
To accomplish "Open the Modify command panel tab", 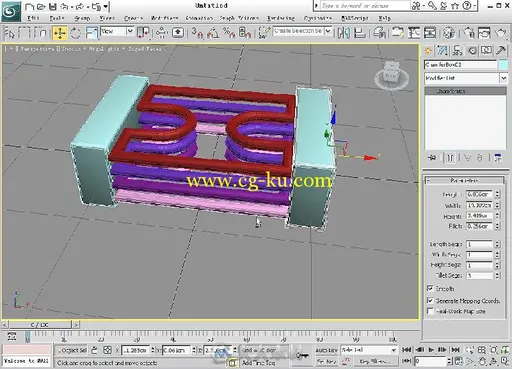I will [442, 51].
